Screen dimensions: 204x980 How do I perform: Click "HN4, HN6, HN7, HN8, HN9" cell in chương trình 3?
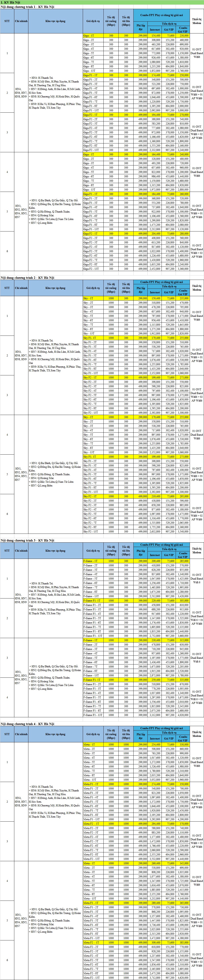[x=21, y=598]
